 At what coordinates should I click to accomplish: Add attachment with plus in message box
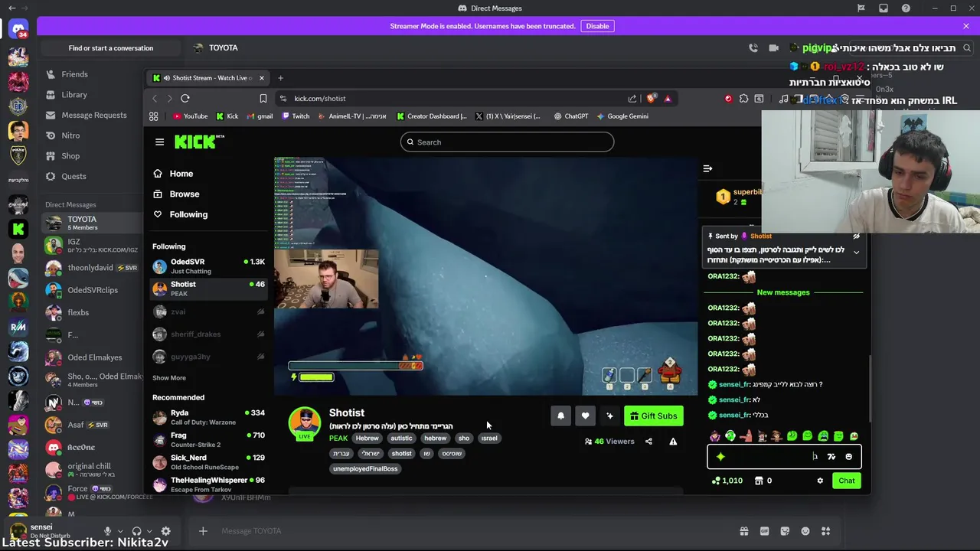coord(203,531)
